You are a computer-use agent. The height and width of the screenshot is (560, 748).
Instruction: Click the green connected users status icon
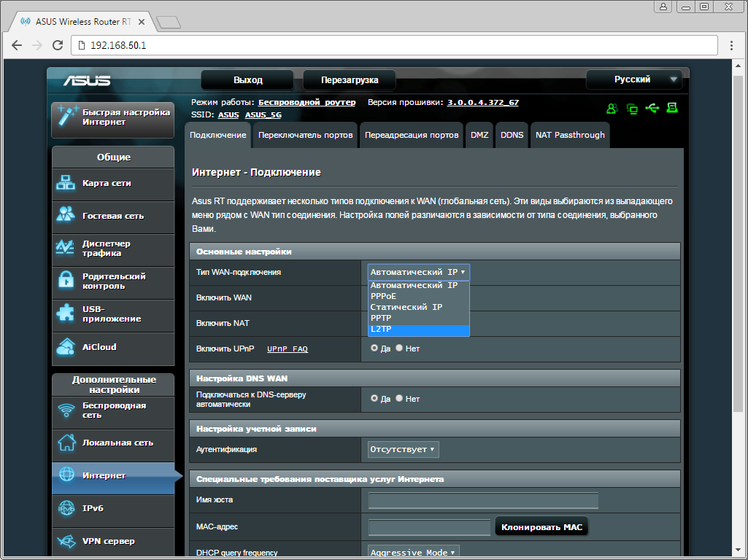point(612,109)
